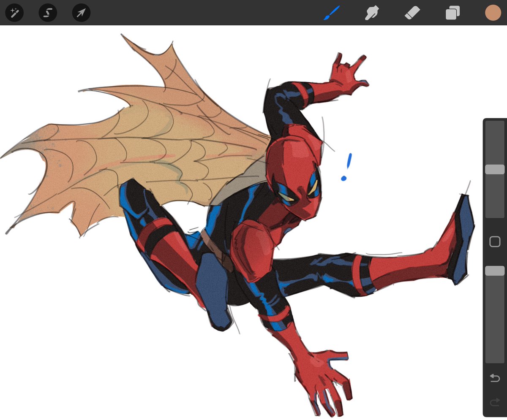This screenshot has width=507, height=420.
Task: Open the Layers panel
Action: pyautogui.click(x=452, y=13)
